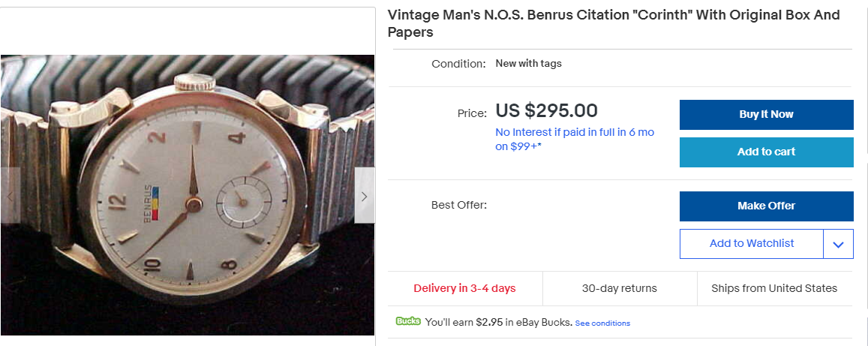
Task: Expand the Add to Watchlist dropdown arrow
Action: 838,244
